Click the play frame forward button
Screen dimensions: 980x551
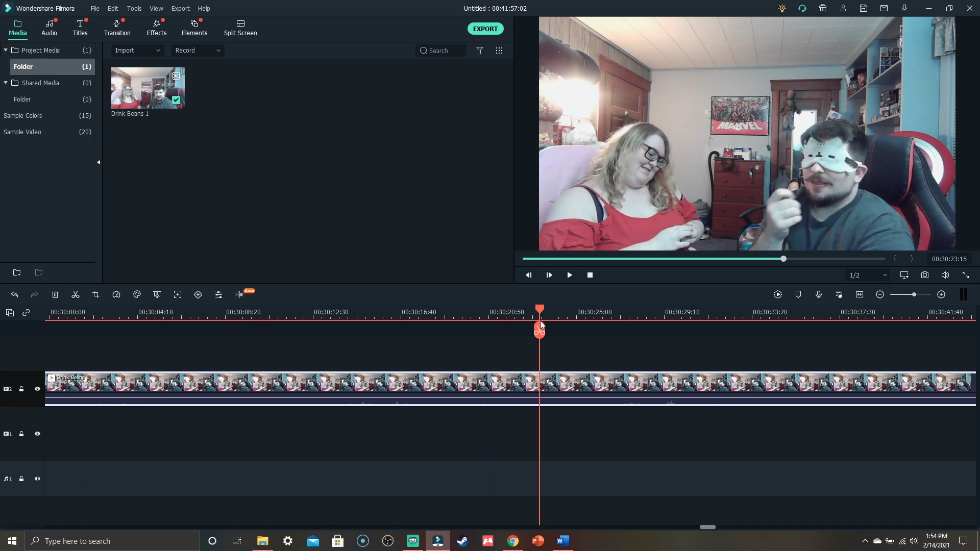point(549,275)
